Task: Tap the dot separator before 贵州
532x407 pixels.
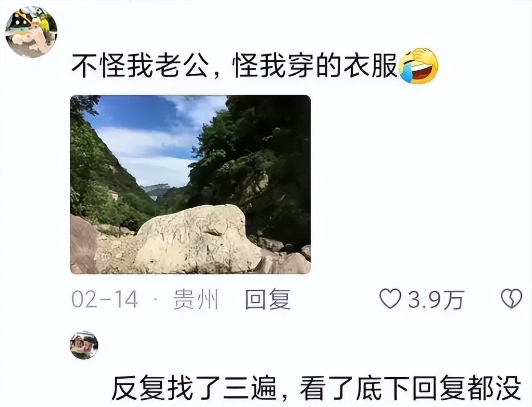Action: (156, 299)
